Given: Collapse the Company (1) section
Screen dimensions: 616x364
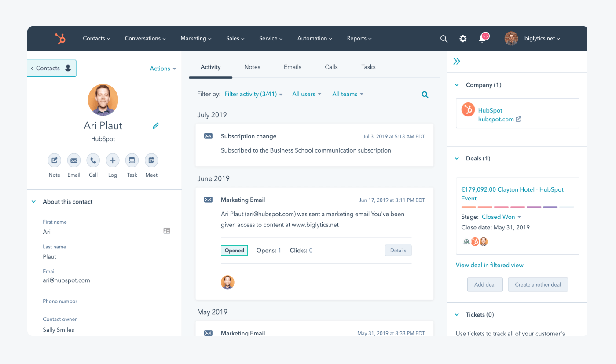Looking at the screenshot, I should coord(457,85).
